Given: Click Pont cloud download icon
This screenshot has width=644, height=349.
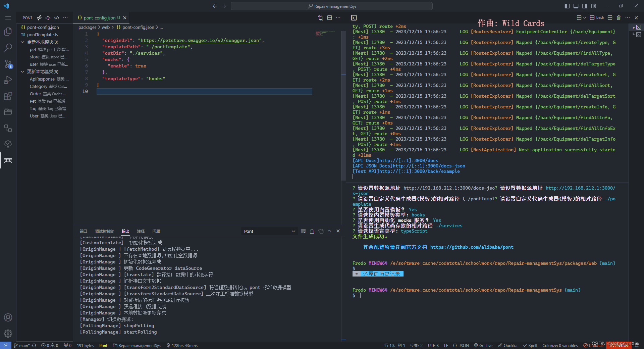Looking at the screenshot, I should click(x=48, y=18).
